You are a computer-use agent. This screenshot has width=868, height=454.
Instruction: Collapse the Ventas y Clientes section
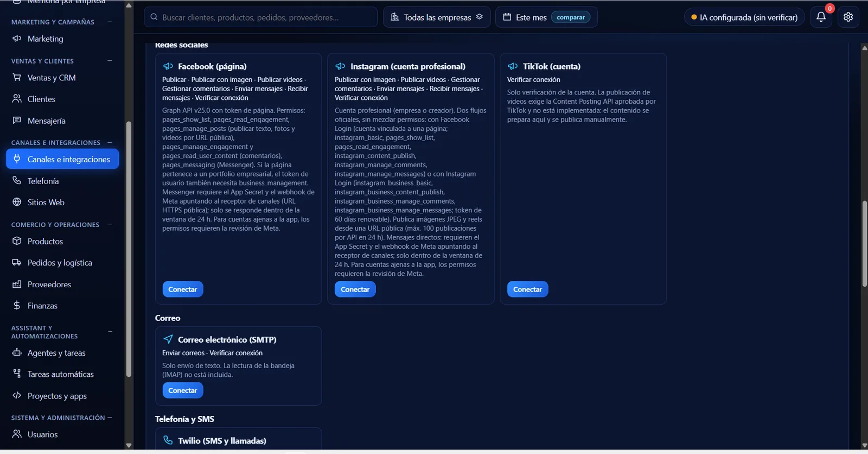click(x=110, y=61)
